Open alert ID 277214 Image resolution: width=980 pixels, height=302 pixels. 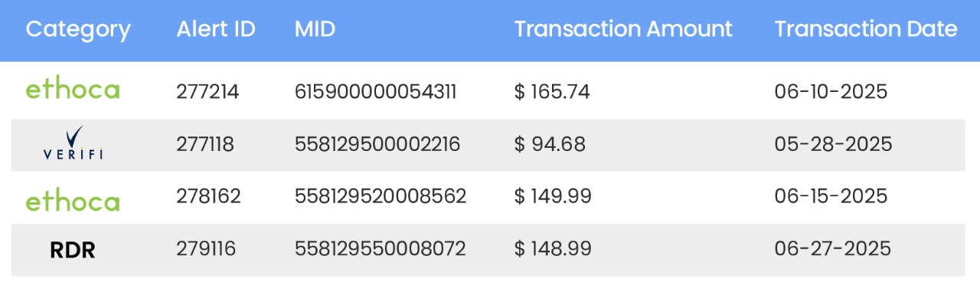coord(207,92)
